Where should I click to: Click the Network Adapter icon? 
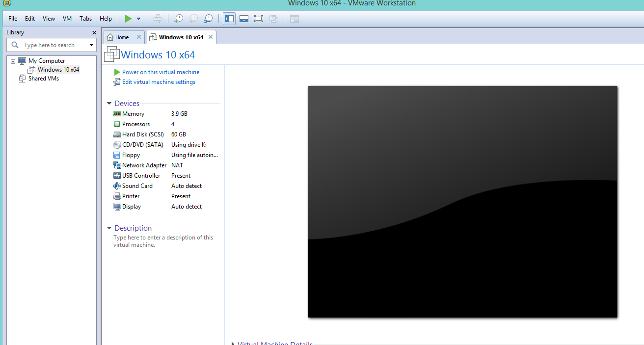(x=117, y=165)
